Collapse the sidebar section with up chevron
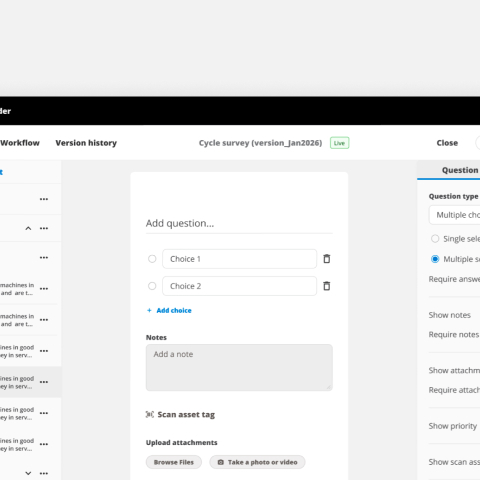The width and height of the screenshot is (480, 480). (x=28, y=228)
